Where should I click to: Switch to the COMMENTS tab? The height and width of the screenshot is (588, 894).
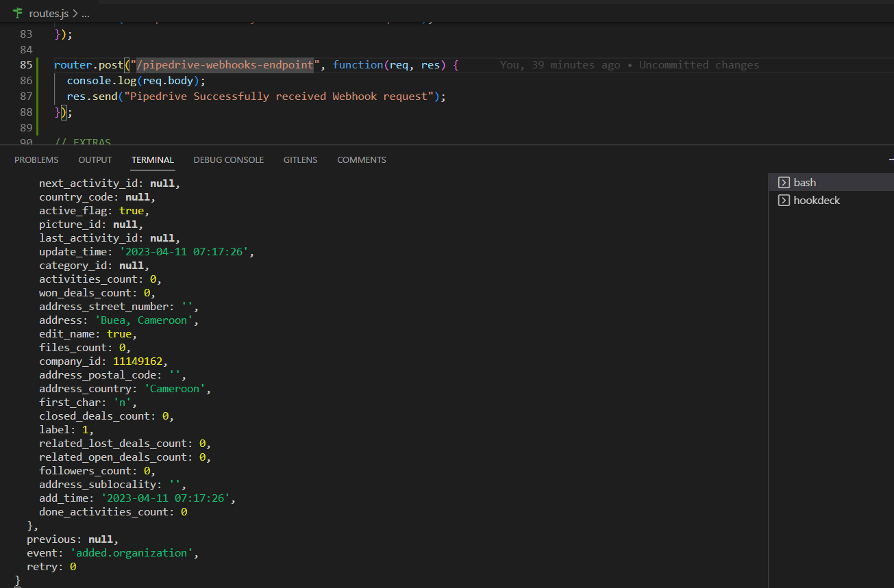click(361, 159)
